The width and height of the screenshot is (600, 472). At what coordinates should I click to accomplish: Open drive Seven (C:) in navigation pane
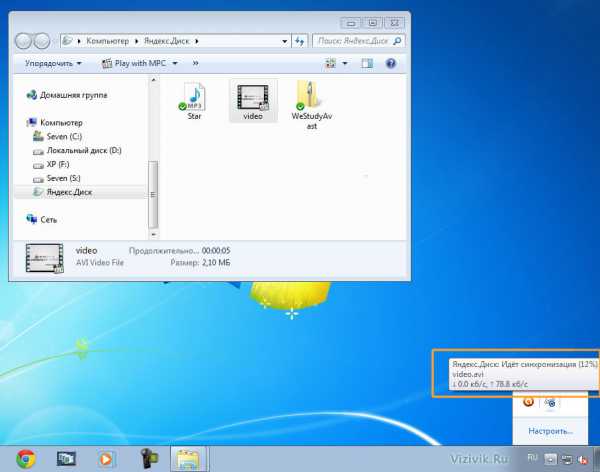pos(57,136)
